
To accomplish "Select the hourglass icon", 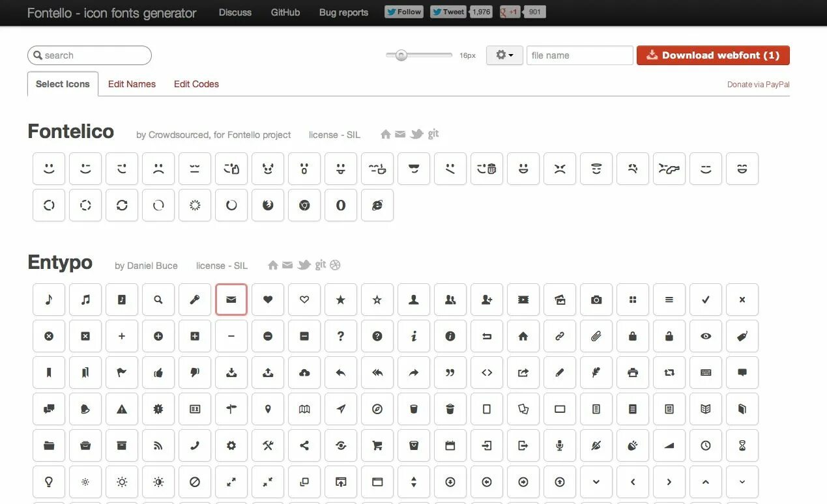I will pyautogui.click(x=742, y=445).
